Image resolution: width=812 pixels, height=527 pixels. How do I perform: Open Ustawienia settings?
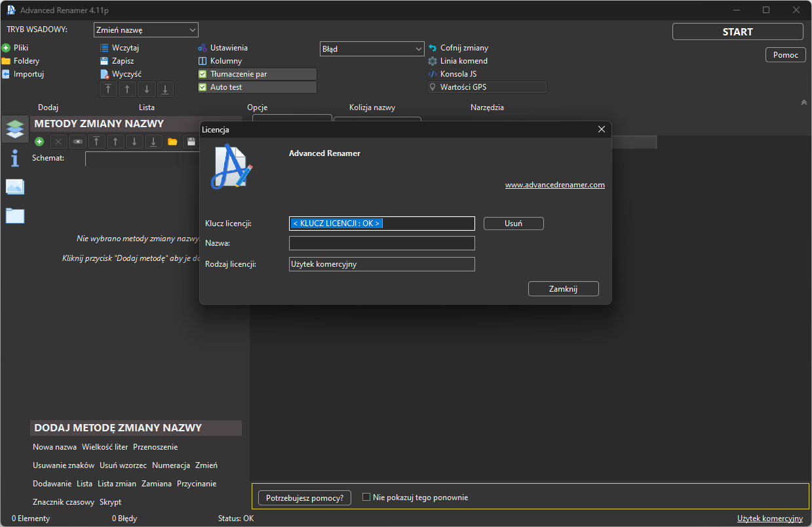pos(223,48)
